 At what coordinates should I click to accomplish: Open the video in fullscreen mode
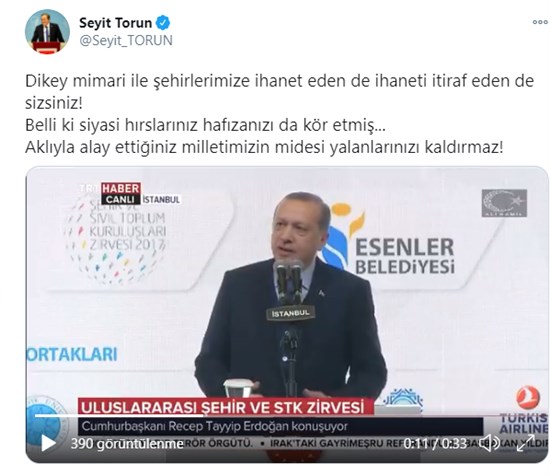[526, 443]
